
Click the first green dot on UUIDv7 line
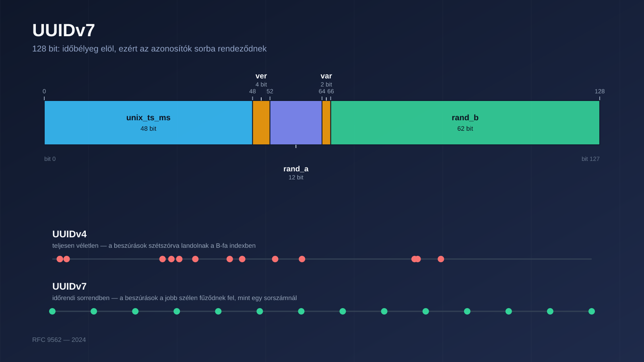pos(52,311)
